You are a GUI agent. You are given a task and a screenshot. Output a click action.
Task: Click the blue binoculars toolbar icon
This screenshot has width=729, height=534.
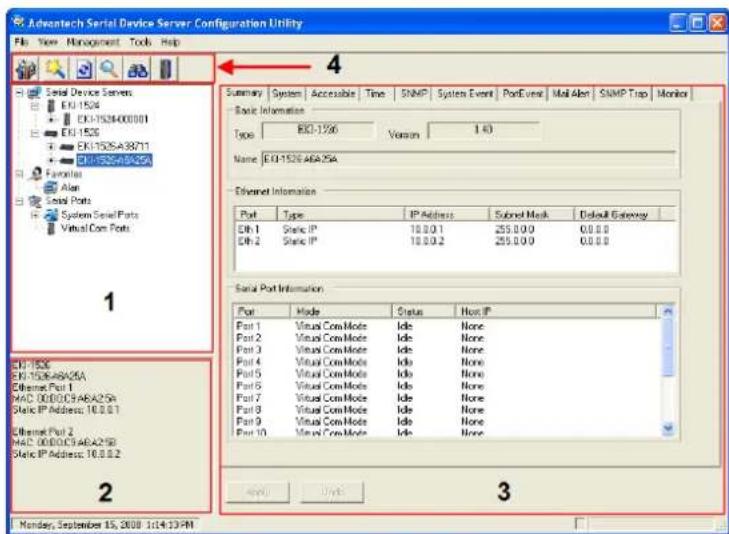pos(138,70)
